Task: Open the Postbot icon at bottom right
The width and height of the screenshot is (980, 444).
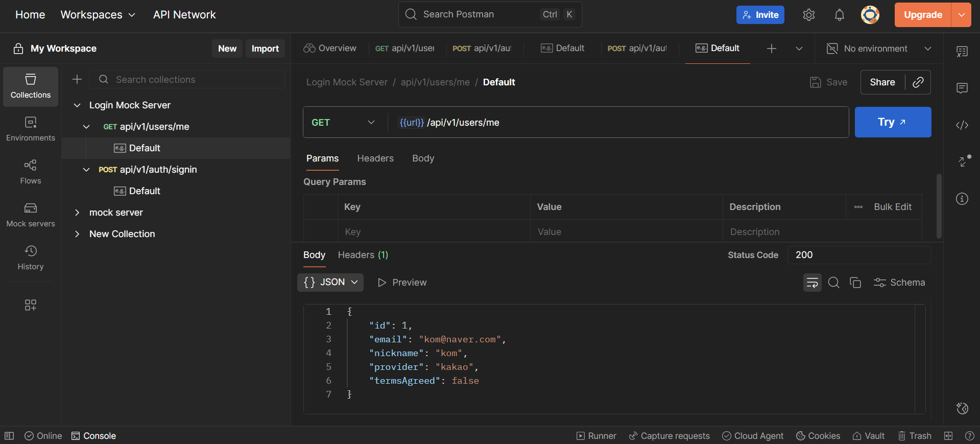Action: point(962,408)
